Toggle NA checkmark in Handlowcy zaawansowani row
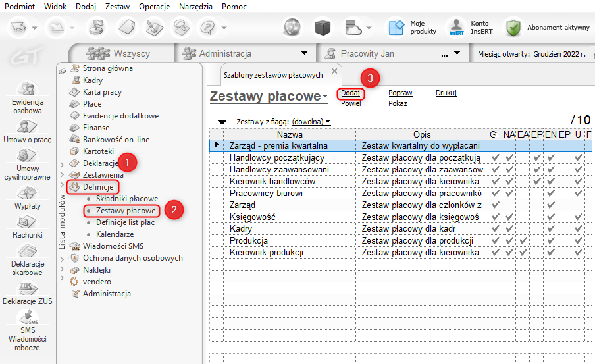The height and width of the screenshot is (364, 595). point(509,169)
